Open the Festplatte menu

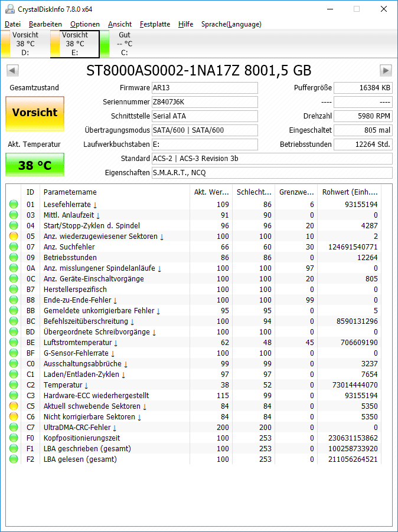[155, 24]
